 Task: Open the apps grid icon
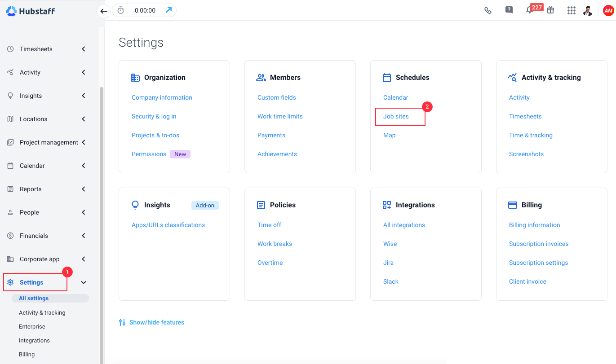(x=572, y=10)
